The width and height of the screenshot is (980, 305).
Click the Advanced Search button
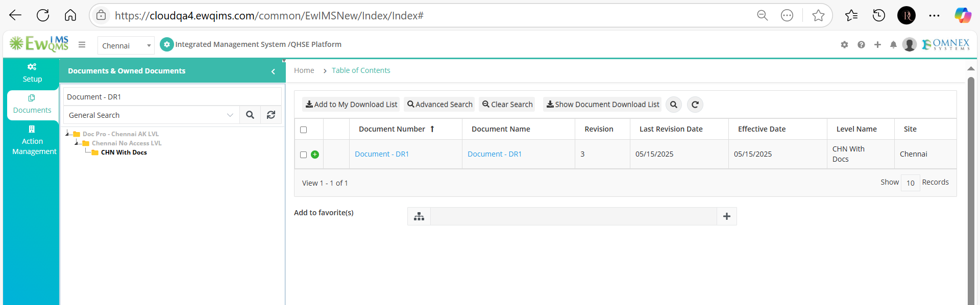(x=439, y=105)
